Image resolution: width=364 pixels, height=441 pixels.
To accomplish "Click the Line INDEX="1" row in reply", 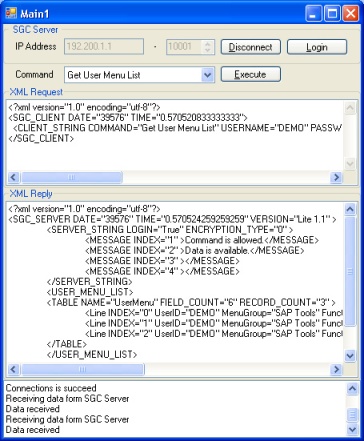I will (214, 323).
